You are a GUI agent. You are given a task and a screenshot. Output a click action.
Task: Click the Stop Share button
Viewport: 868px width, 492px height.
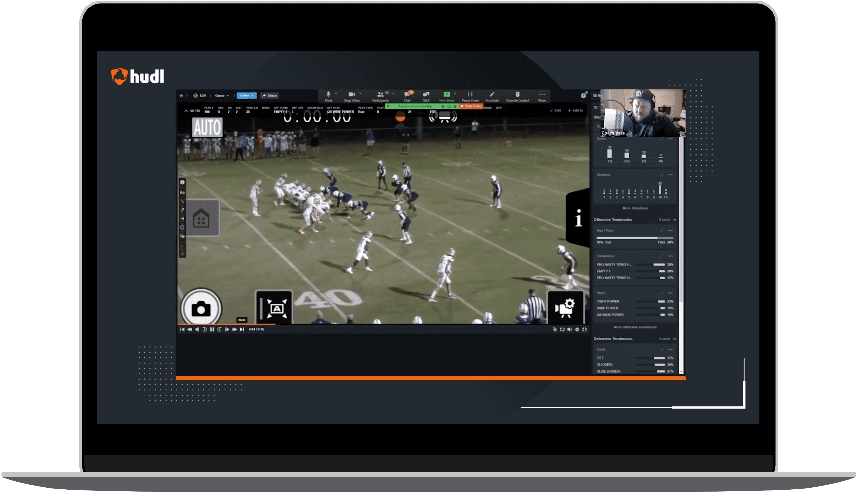tap(471, 106)
